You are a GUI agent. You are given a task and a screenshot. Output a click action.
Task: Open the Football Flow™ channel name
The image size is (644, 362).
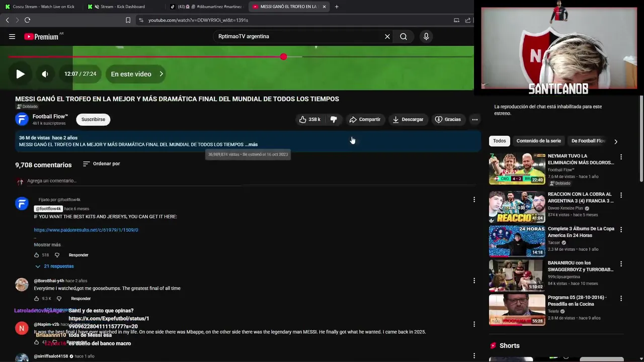[x=50, y=116]
